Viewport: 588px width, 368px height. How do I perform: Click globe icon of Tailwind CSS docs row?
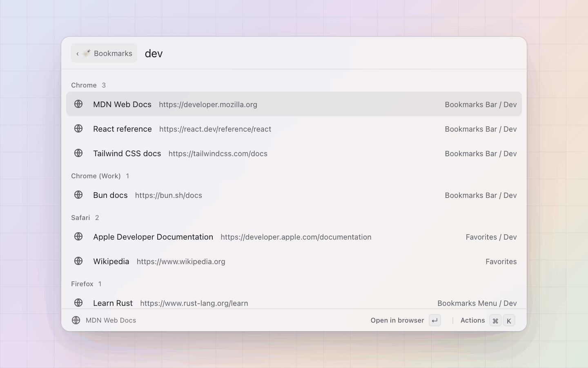(x=78, y=153)
